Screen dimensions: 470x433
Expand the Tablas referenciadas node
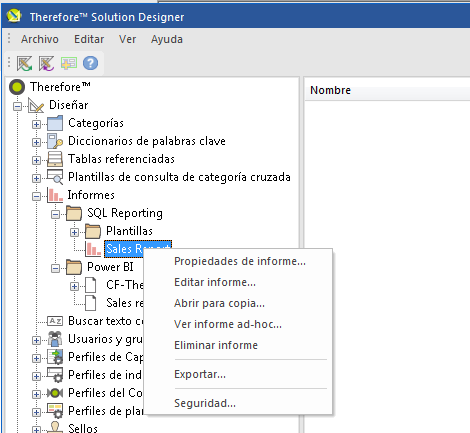pos(36,160)
